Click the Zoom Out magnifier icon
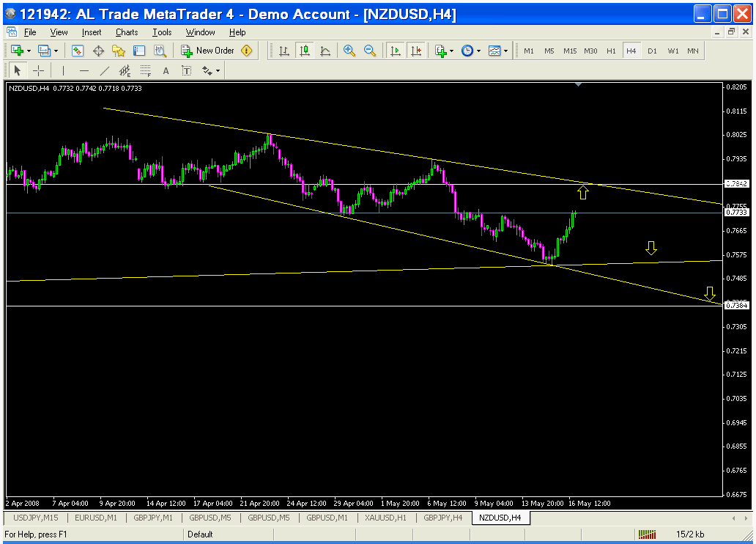Image resolution: width=756 pixels, height=544 pixels. (x=370, y=51)
